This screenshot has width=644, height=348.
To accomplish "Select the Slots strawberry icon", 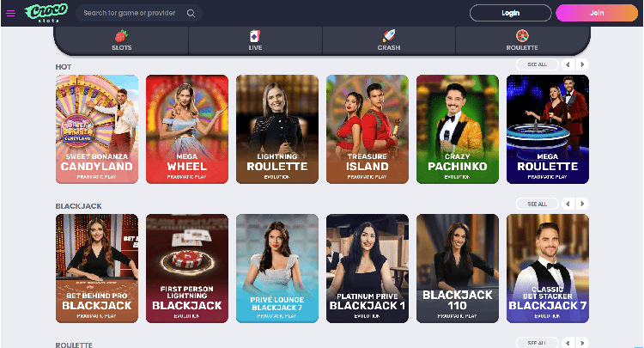I will (x=121, y=36).
